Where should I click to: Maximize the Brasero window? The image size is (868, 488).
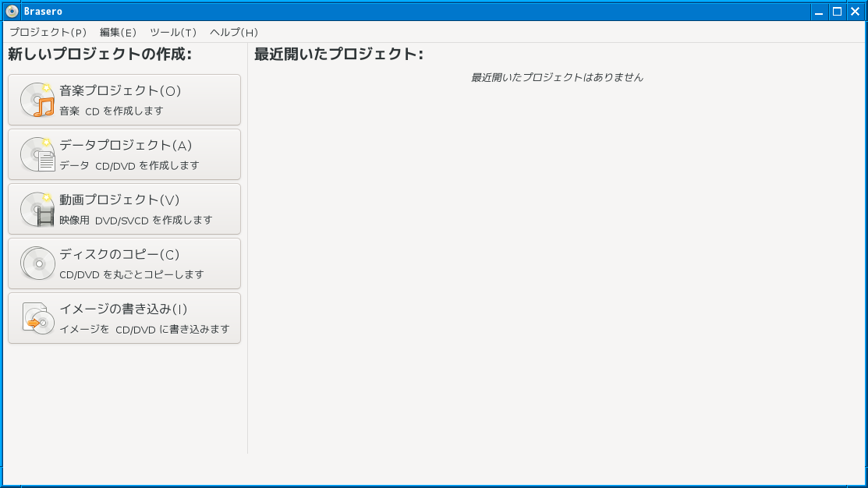pos(837,12)
